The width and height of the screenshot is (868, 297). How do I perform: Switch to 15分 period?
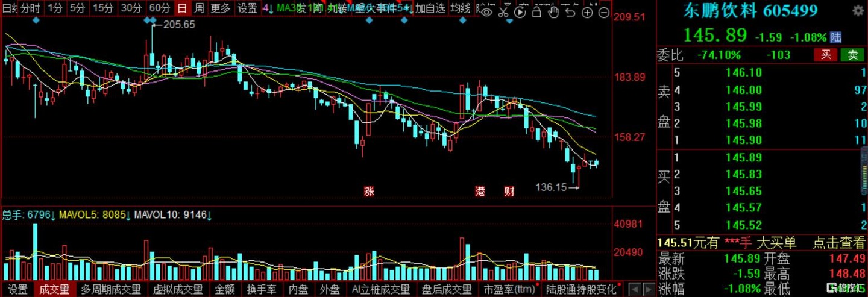(103, 8)
